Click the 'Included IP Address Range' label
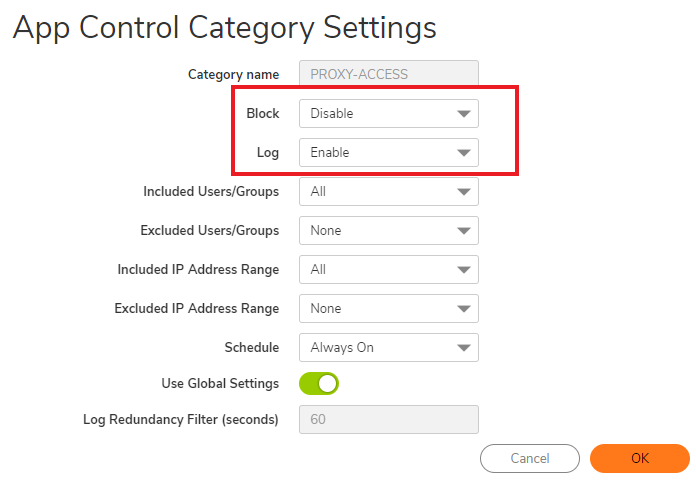The height and width of the screenshot is (485, 696). (x=198, y=269)
